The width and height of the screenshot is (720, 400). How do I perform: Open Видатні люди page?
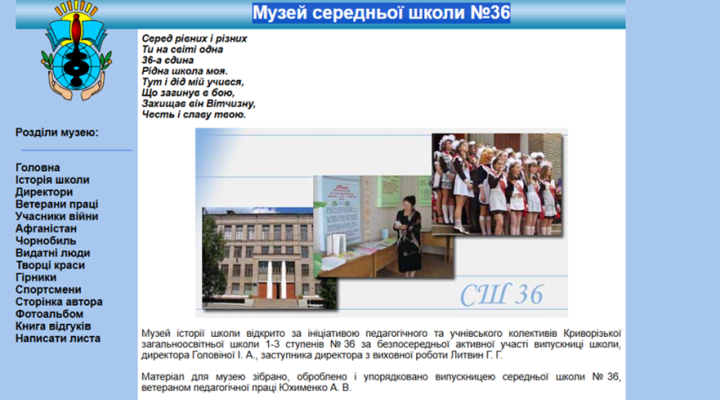(x=52, y=253)
